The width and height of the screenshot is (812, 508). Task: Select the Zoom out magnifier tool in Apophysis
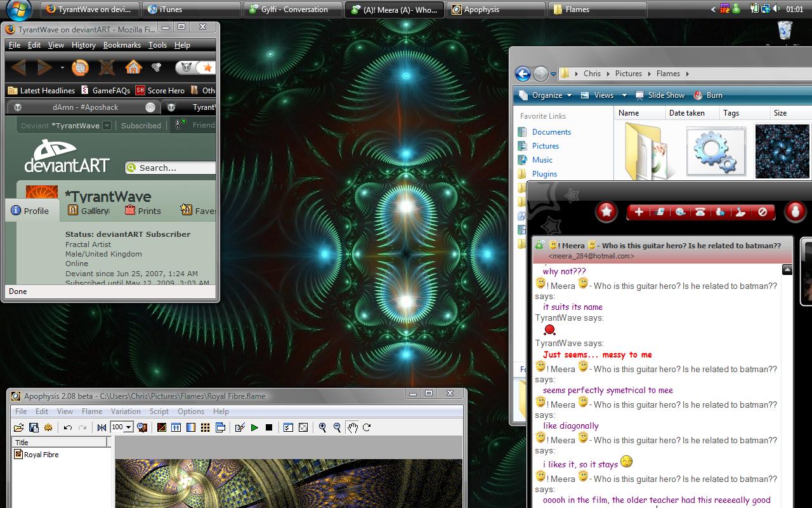point(337,428)
